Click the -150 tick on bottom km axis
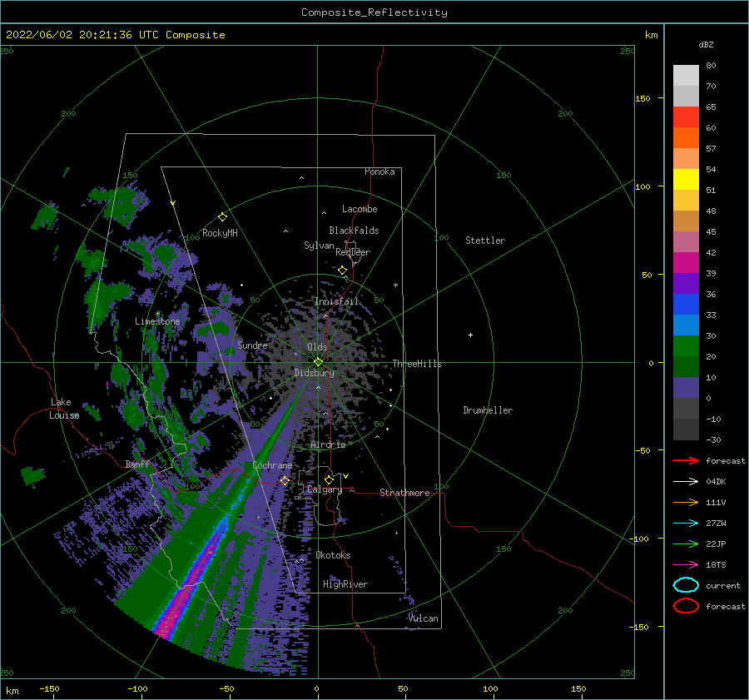Screen dimensions: 749x700 click(x=49, y=688)
